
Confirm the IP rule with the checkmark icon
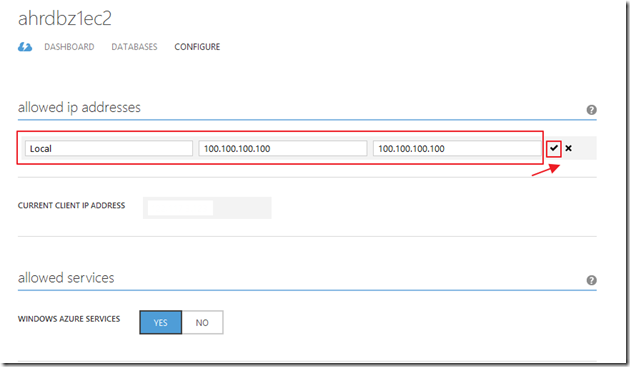coord(554,148)
